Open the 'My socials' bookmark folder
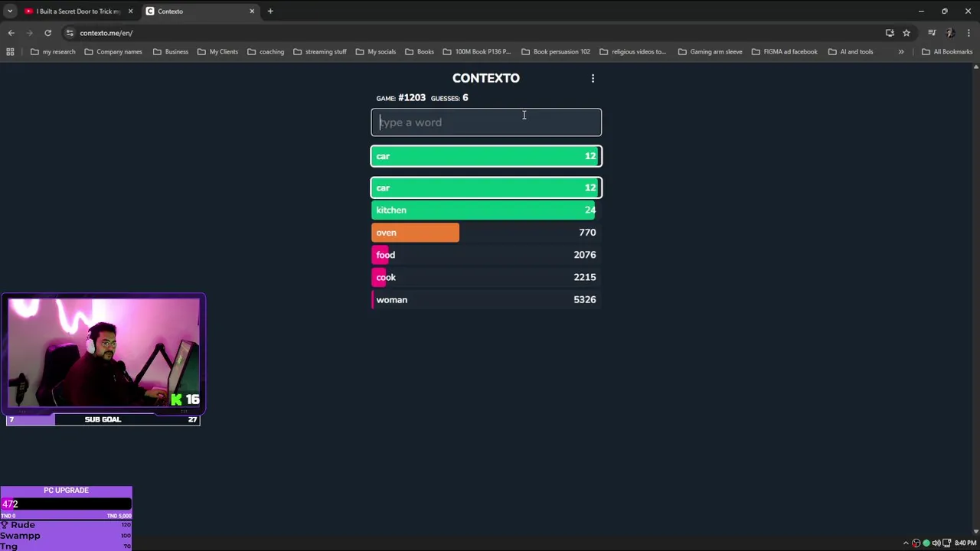 375,52
